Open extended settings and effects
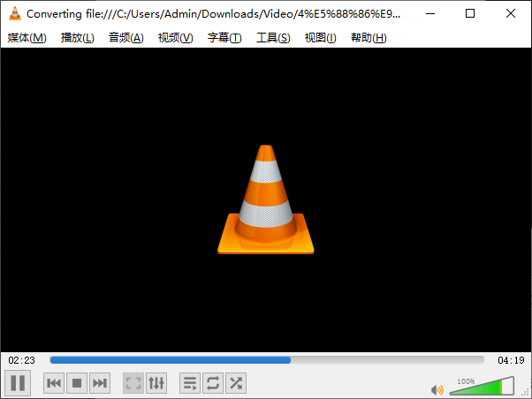Screen dimensions: 532x399 click(156, 383)
